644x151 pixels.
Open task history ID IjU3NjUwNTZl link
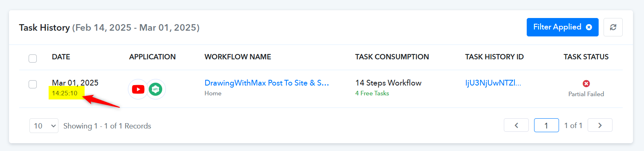[493, 83]
